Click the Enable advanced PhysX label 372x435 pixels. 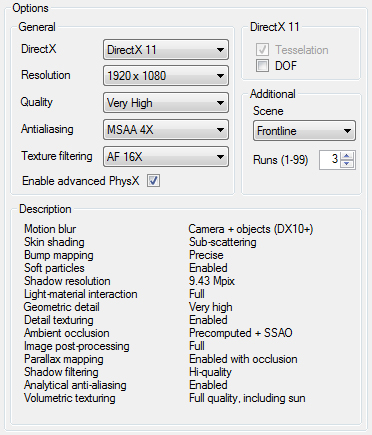[80, 181]
